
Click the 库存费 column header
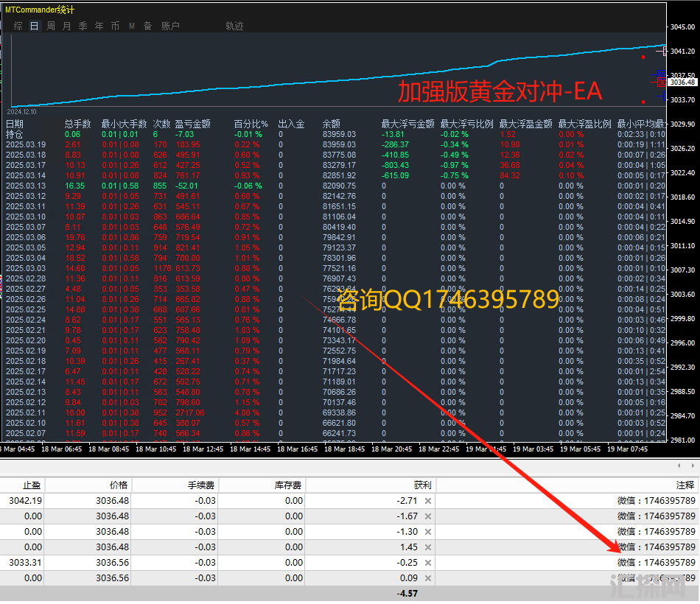pyautogui.click(x=287, y=485)
